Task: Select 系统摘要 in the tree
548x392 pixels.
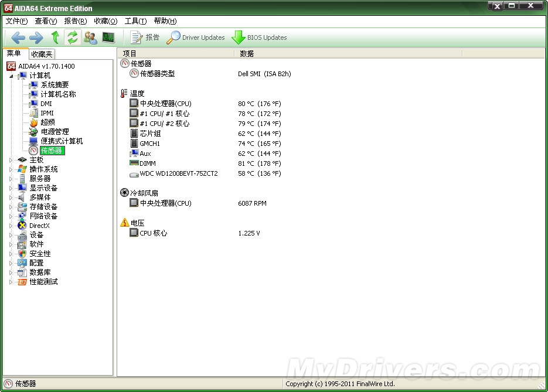Action: tap(55, 85)
